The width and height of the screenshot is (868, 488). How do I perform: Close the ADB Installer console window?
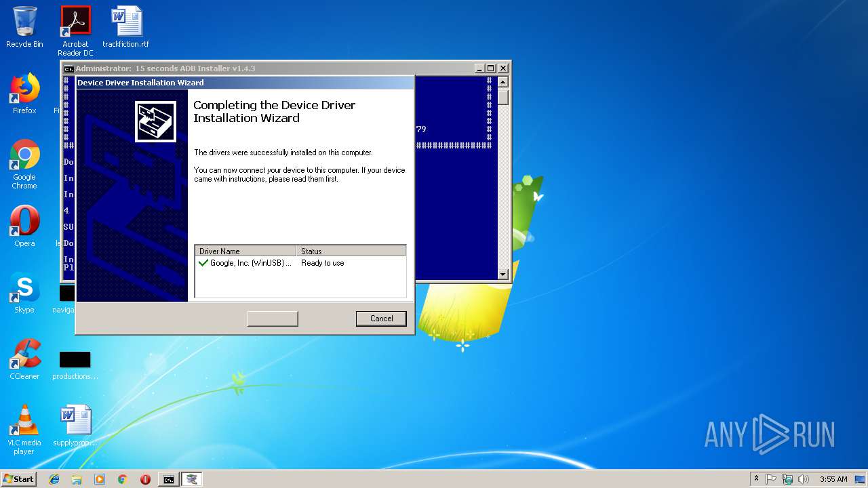[x=502, y=68]
